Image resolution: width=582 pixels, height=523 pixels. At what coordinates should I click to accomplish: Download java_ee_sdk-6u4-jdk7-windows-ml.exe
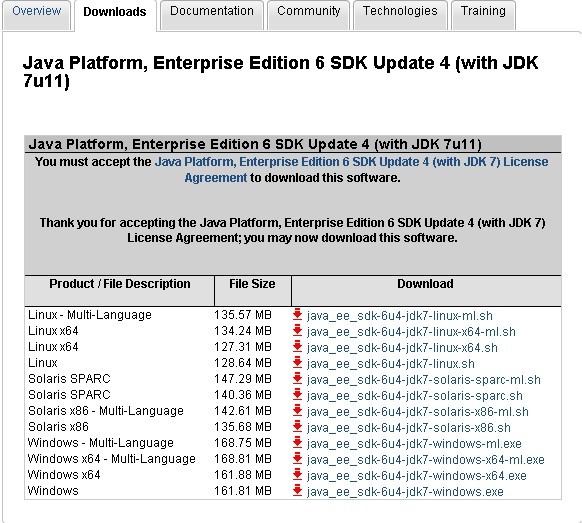pyautogui.click(x=414, y=444)
